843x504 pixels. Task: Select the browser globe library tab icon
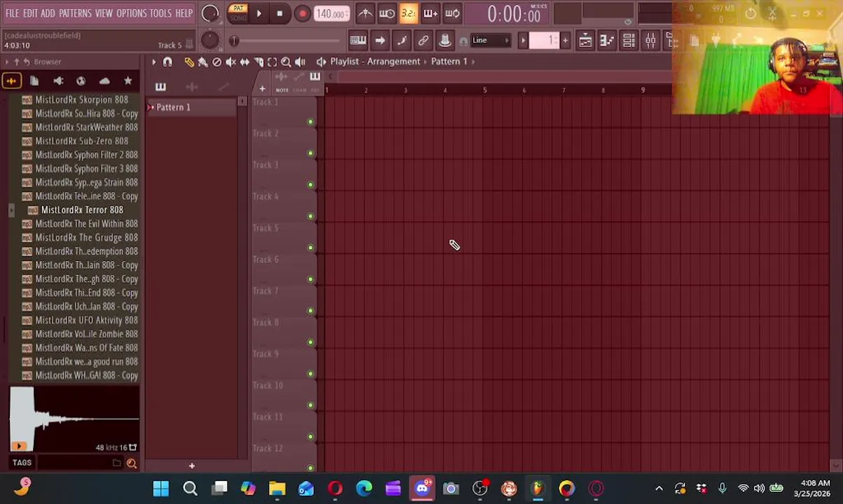[81, 81]
